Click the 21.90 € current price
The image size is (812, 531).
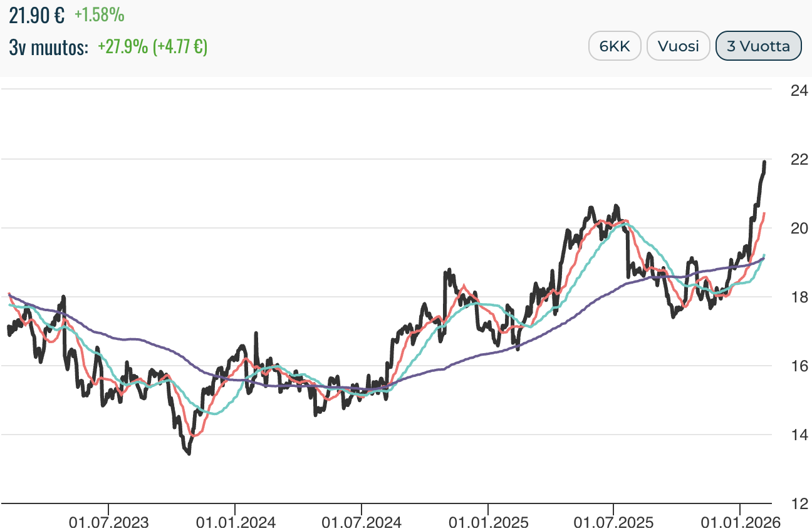point(37,16)
